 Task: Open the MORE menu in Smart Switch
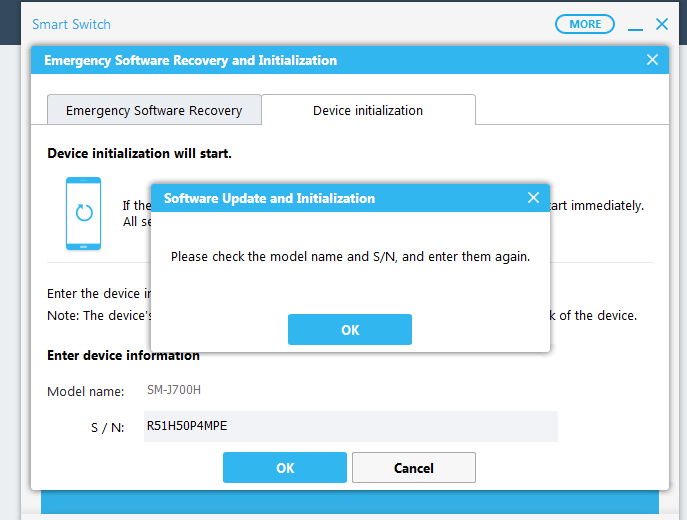pyautogui.click(x=585, y=24)
